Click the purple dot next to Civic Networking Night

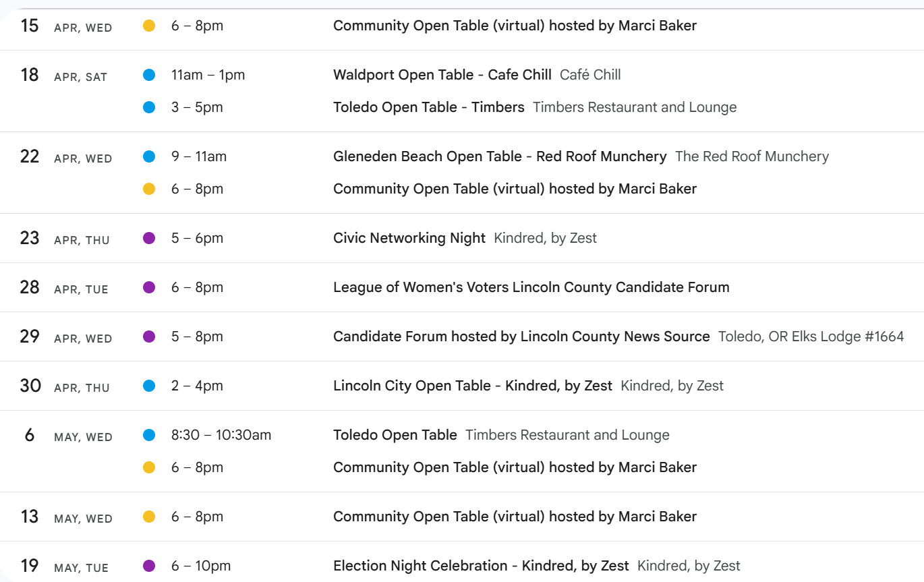point(149,238)
